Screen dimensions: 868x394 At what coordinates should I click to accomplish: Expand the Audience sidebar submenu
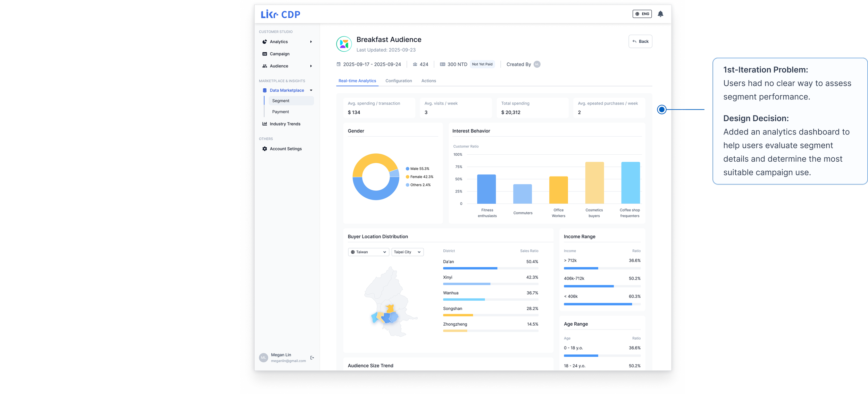(311, 66)
